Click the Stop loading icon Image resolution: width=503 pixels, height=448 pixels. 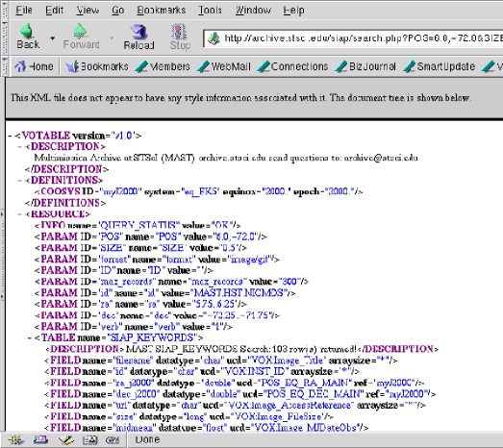point(179,32)
